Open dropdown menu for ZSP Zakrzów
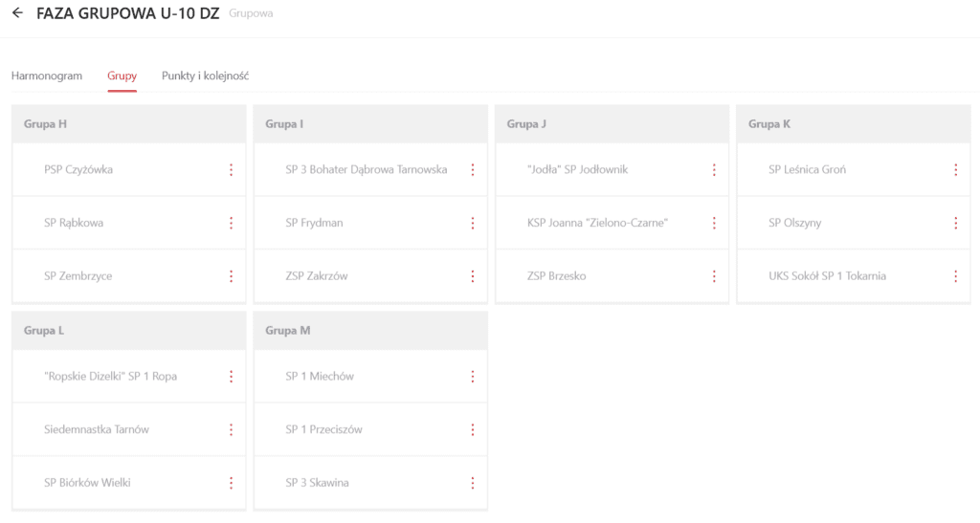The width and height of the screenshot is (980, 523). (473, 276)
